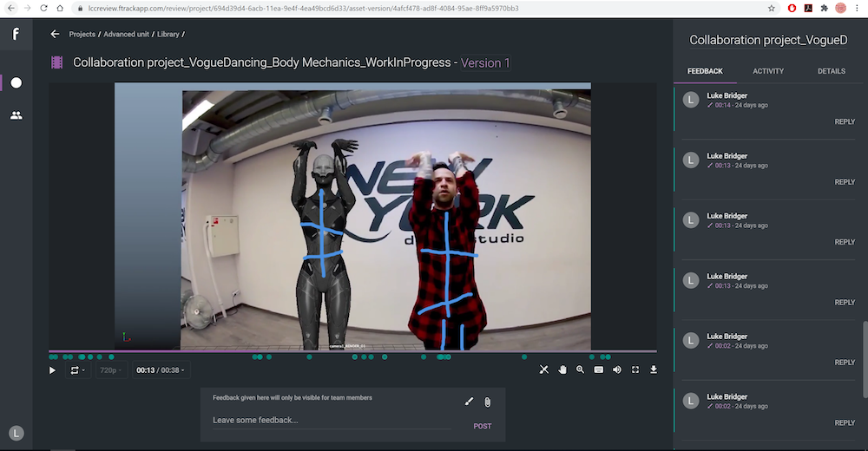Focus the browser address bar URL
Viewport: 868px width, 451px height.
[303, 9]
